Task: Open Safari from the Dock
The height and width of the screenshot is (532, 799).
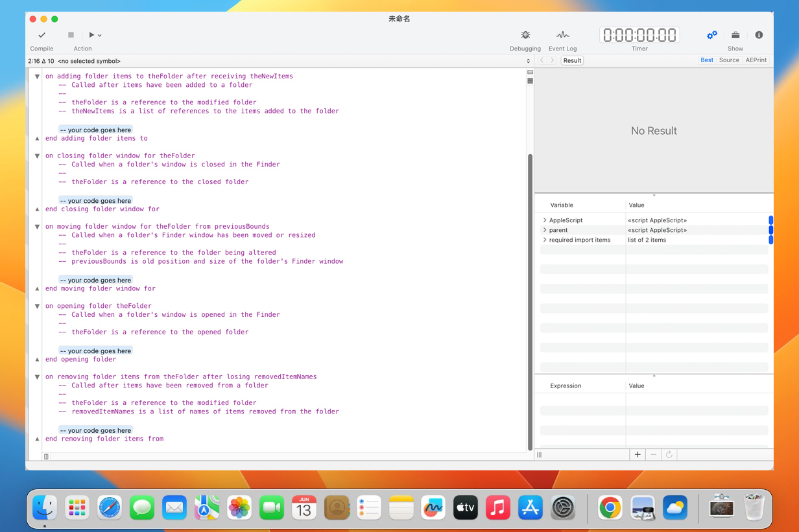Action: click(x=110, y=507)
